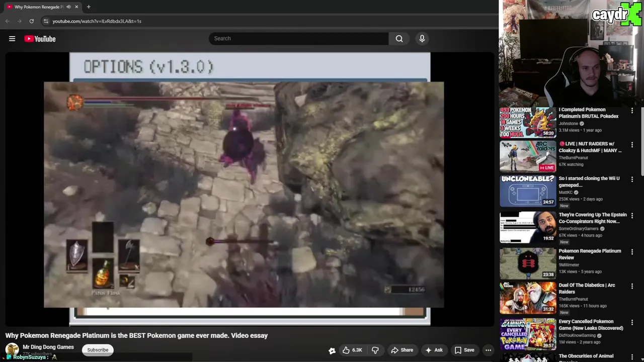Click channel name DidYouKnowGaming
The width and height of the screenshot is (644, 362).
[577, 335]
